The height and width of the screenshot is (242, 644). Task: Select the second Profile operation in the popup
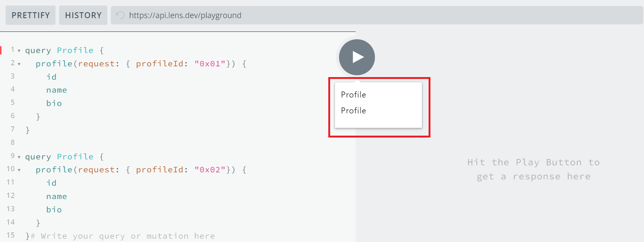pos(353,110)
